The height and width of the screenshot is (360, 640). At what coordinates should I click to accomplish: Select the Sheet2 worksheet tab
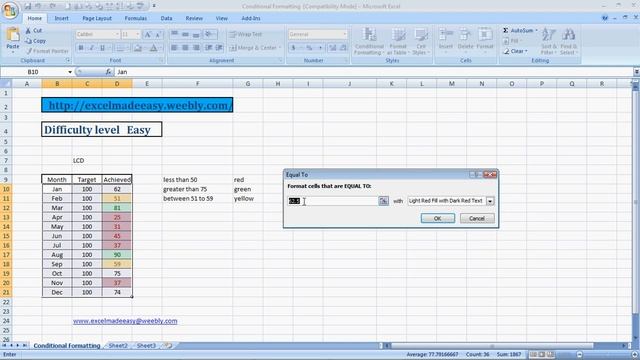coord(118,345)
